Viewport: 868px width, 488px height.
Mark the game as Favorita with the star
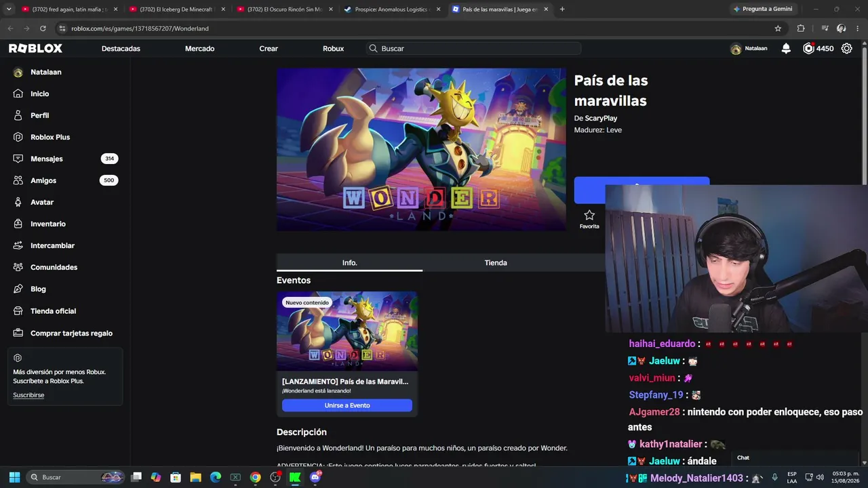pyautogui.click(x=589, y=216)
